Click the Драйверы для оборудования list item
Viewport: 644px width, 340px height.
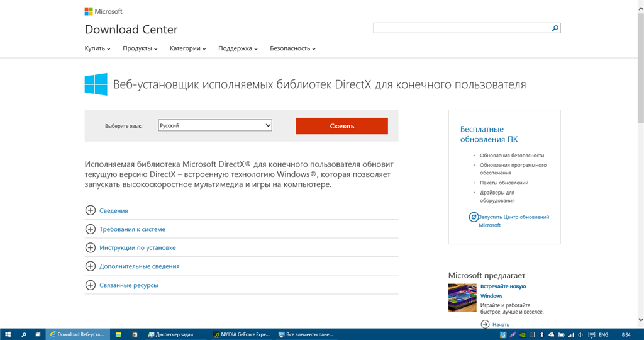point(497,196)
